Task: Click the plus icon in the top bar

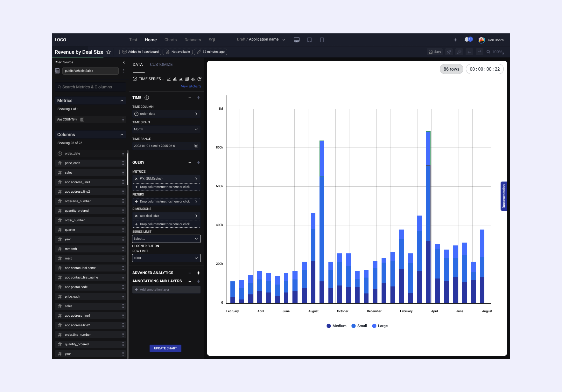Action: tap(455, 40)
